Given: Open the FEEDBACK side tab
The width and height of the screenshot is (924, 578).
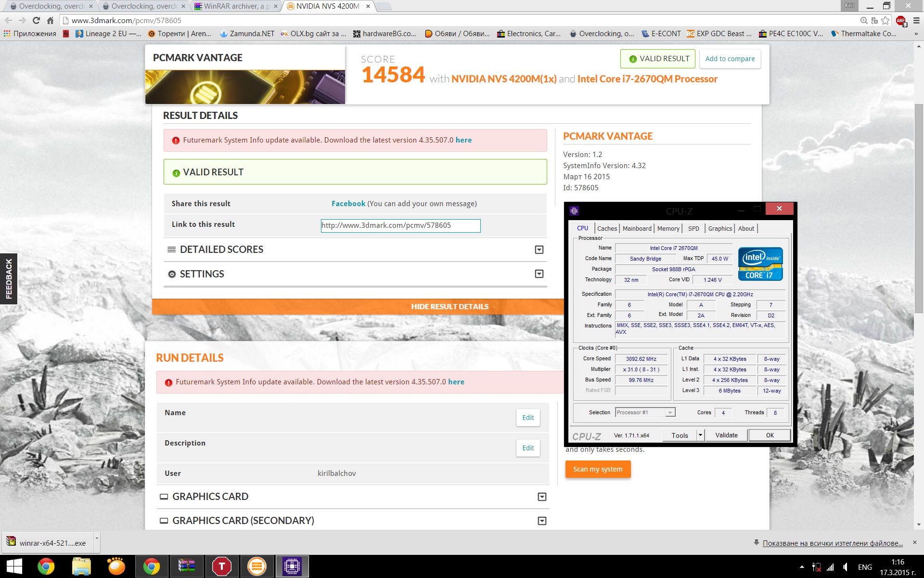Looking at the screenshot, I should tap(9, 278).
